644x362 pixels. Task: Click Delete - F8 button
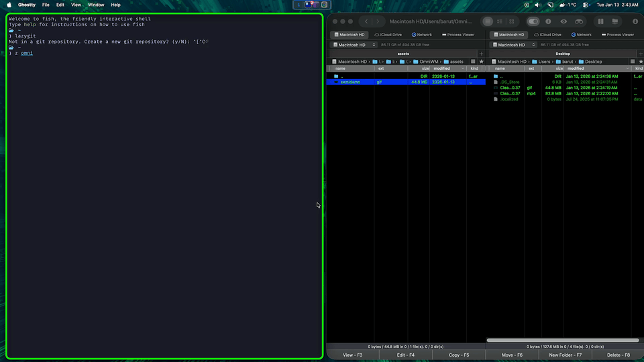618,355
